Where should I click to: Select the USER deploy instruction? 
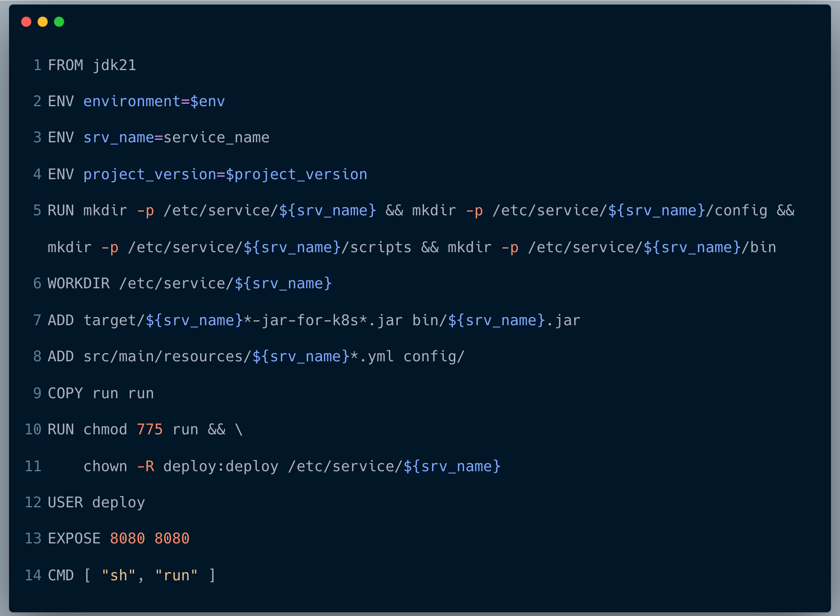[96, 502]
